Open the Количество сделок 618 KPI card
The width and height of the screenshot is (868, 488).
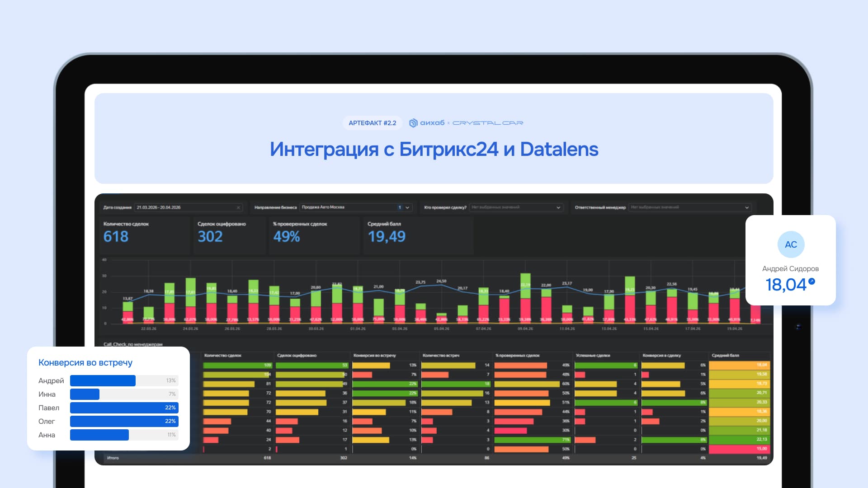point(145,235)
